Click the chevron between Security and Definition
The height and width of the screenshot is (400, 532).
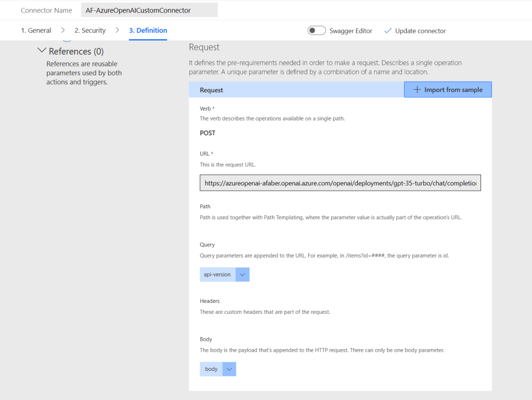(118, 31)
